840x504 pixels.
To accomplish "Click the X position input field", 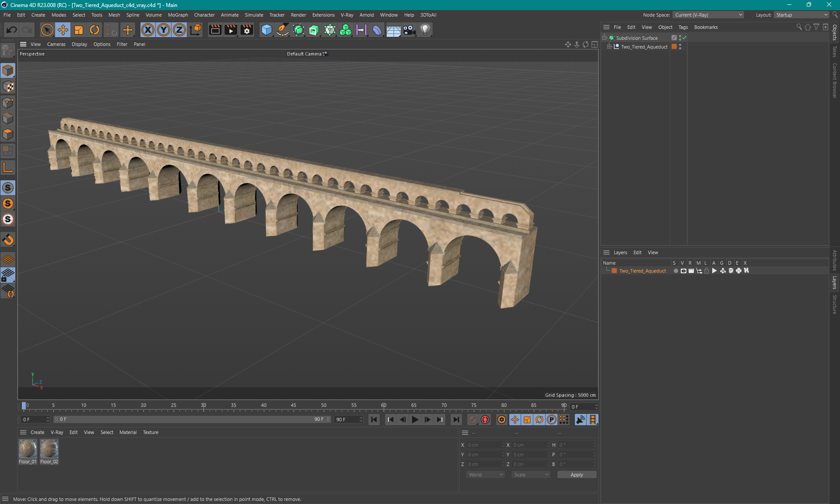I will [x=485, y=445].
